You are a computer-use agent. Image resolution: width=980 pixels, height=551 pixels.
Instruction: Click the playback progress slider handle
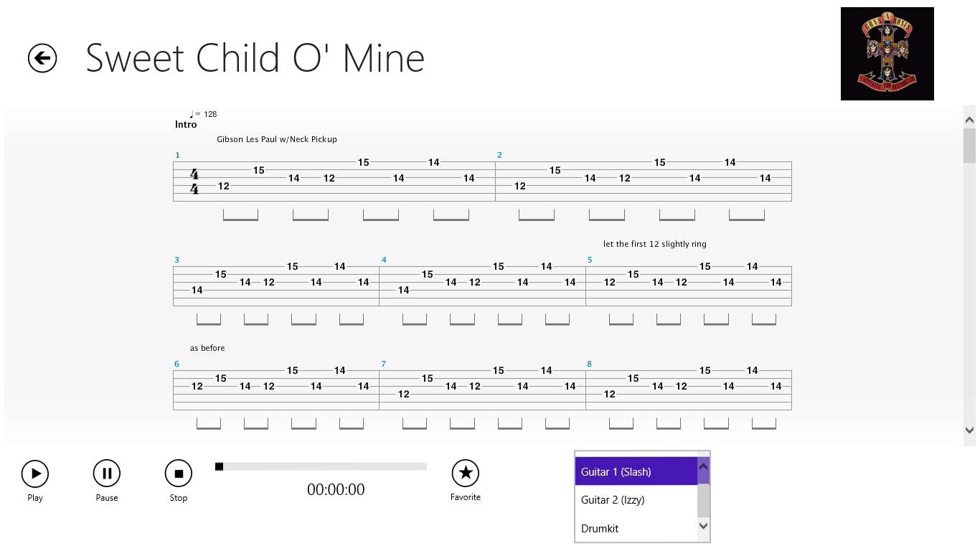tap(219, 467)
